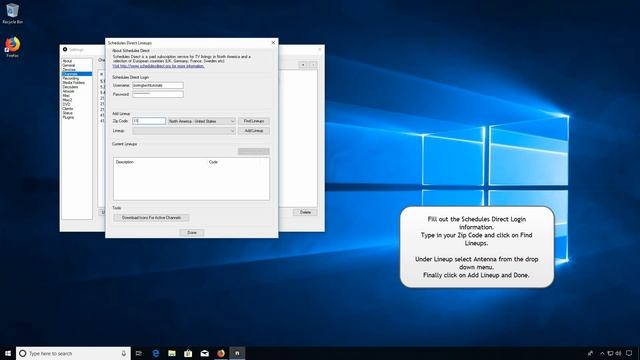Click the Add Lineup button
This screenshot has width=640, height=360.
pyautogui.click(x=254, y=131)
